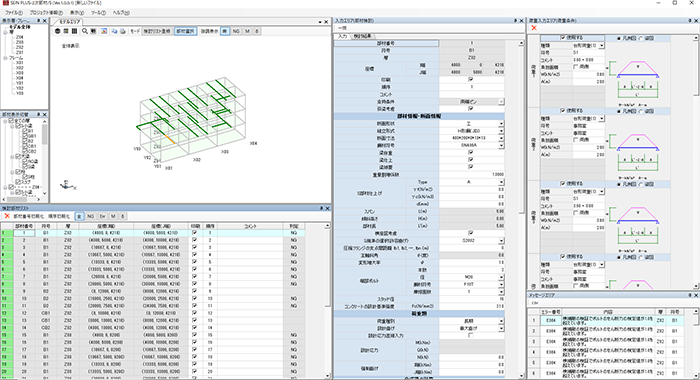Open the ファイル menu
Image resolution: width=700 pixels, height=380 pixels.
[14, 13]
